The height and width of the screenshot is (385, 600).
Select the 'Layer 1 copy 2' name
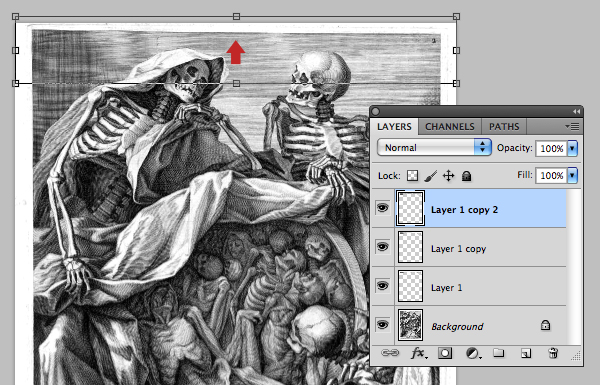(x=465, y=210)
